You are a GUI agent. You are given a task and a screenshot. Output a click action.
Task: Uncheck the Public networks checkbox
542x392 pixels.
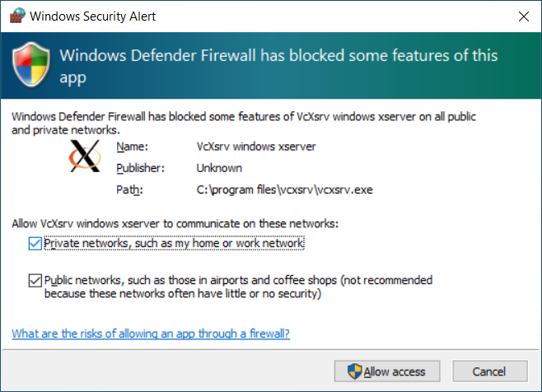(34, 280)
